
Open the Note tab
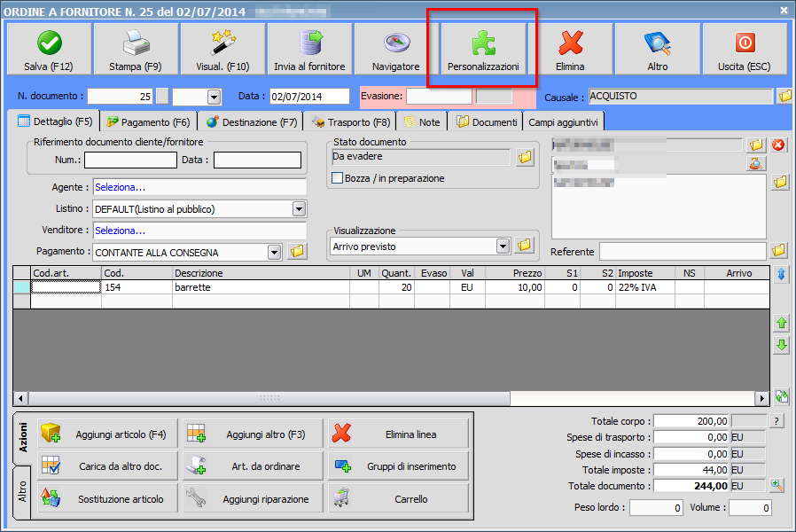[422, 122]
